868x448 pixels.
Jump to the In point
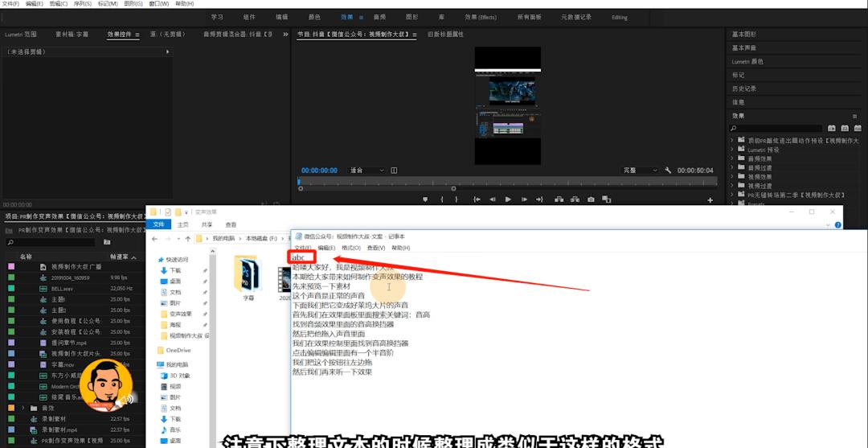[x=477, y=199]
